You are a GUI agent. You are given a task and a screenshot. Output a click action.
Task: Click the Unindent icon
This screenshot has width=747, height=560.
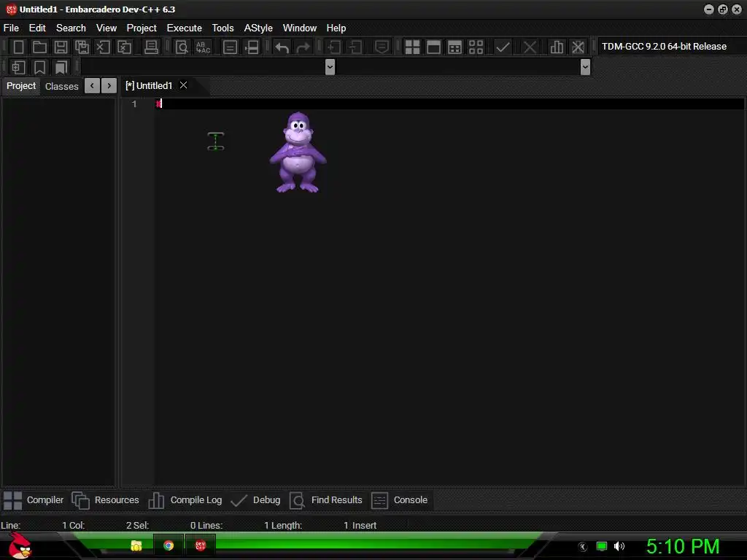pyautogui.click(x=355, y=47)
